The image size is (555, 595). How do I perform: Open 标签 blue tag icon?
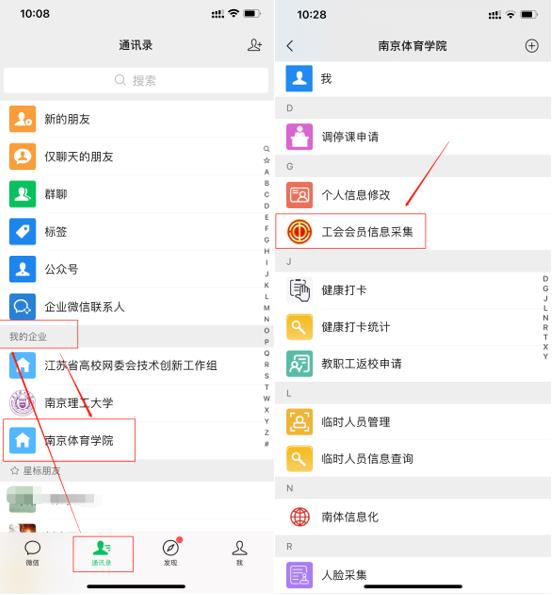(x=22, y=231)
